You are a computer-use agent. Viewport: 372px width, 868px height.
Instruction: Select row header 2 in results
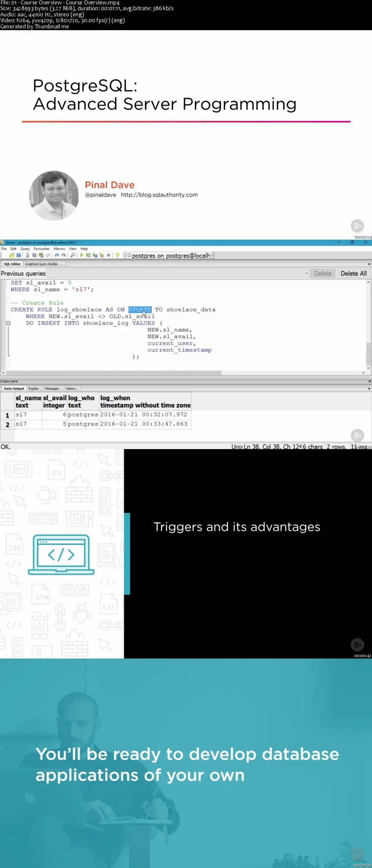tap(7, 424)
